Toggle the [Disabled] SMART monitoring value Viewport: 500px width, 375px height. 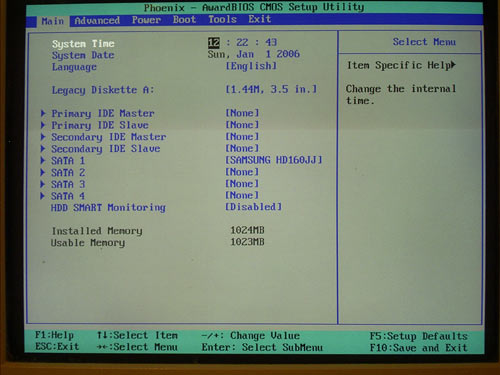[253, 207]
